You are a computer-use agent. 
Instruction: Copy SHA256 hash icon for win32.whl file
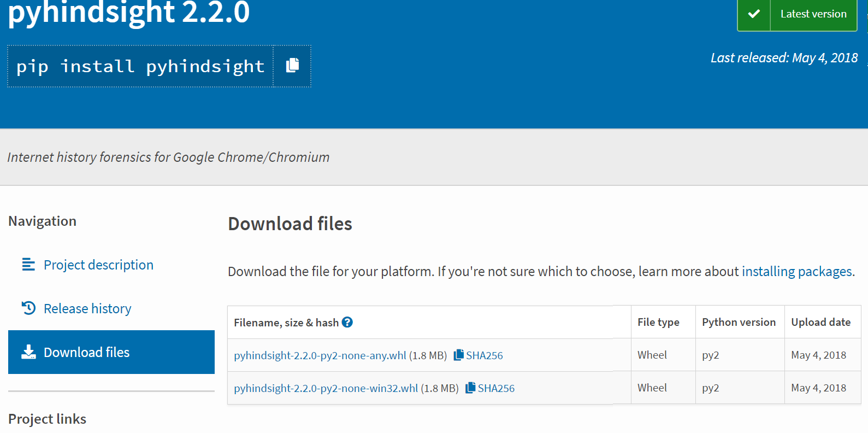470,388
